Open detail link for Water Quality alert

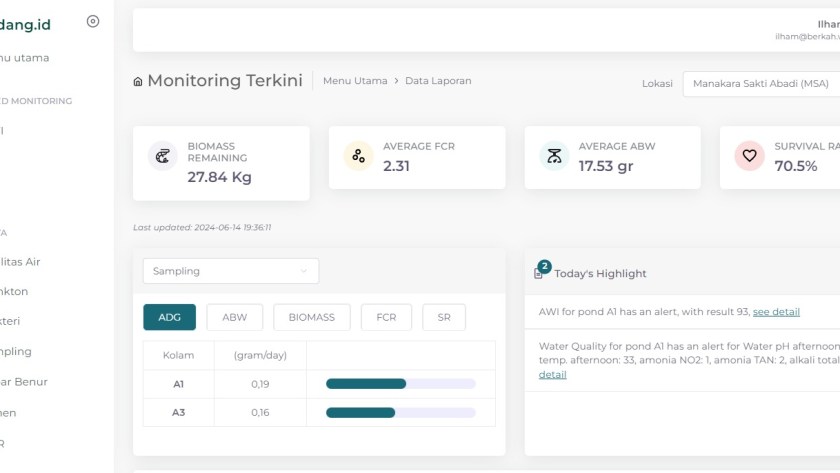click(x=552, y=374)
